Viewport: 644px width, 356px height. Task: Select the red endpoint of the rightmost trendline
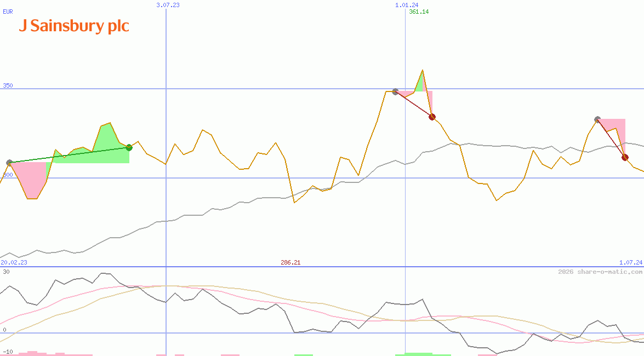[x=625, y=157]
